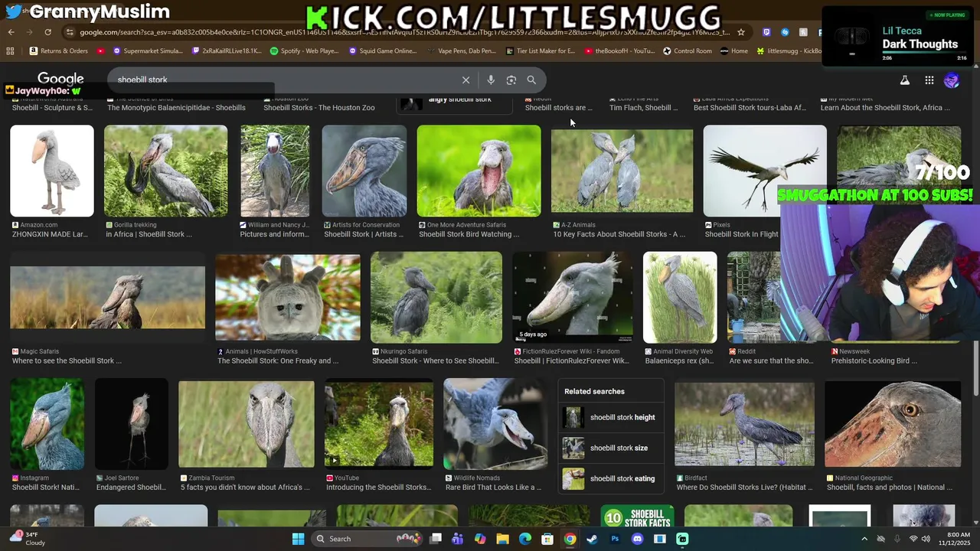Open the Google apps grid

point(929,80)
